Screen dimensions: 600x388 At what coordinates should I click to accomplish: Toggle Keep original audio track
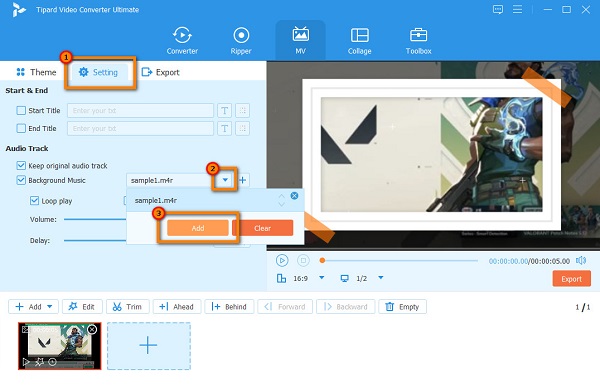pos(21,166)
